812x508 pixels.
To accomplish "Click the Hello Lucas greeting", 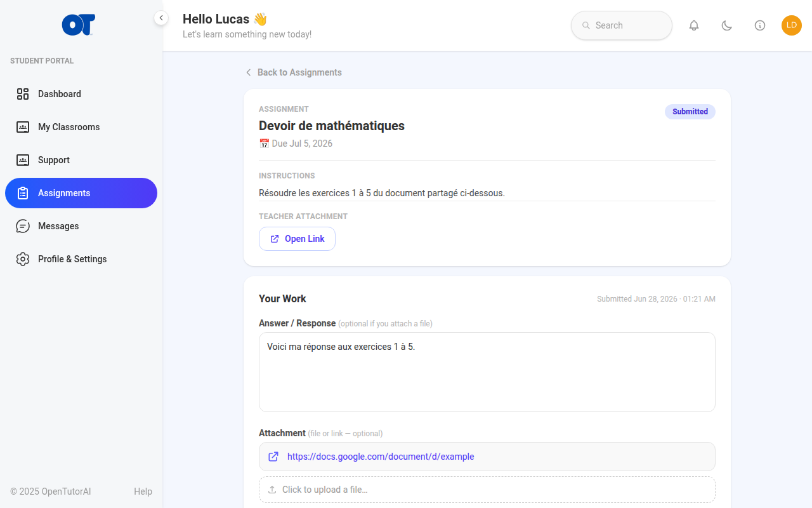I will coord(225,19).
